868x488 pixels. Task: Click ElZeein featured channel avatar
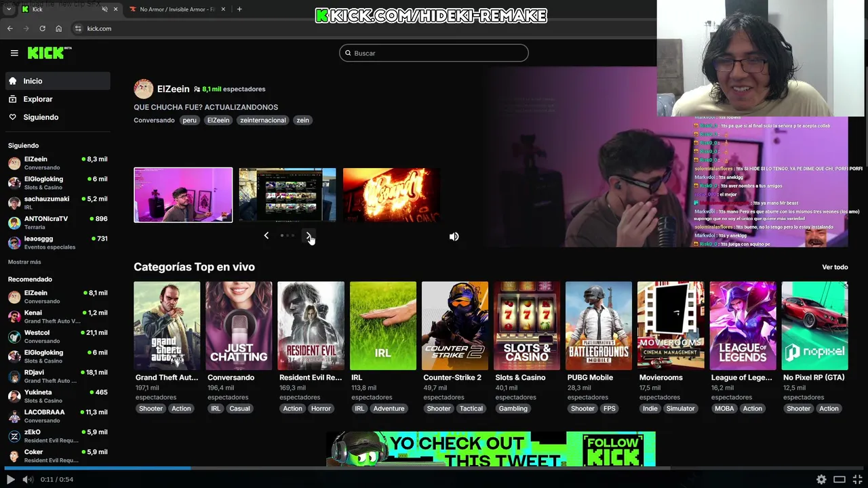coord(143,89)
